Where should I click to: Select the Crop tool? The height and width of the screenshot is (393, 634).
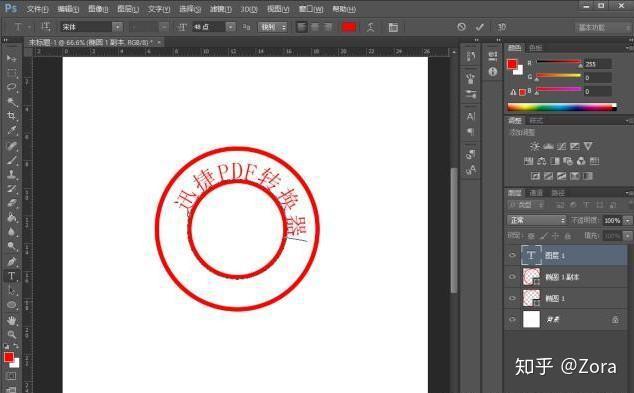point(11,116)
